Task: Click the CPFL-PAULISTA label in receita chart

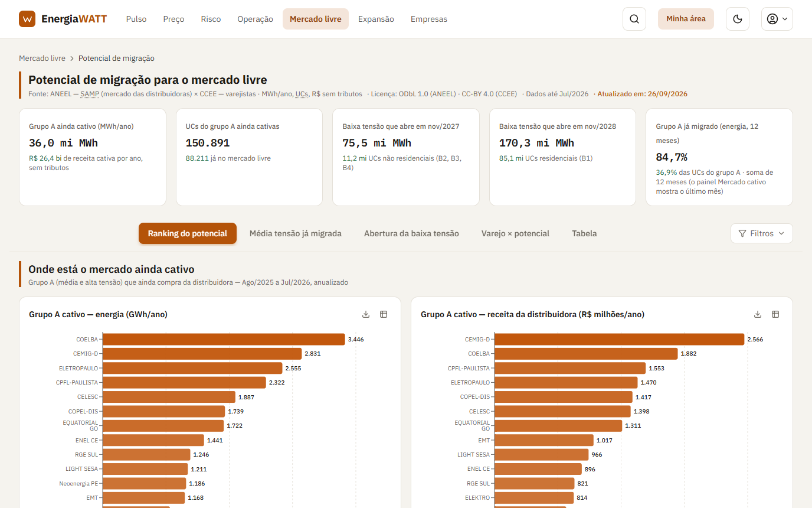Action: (x=469, y=368)
